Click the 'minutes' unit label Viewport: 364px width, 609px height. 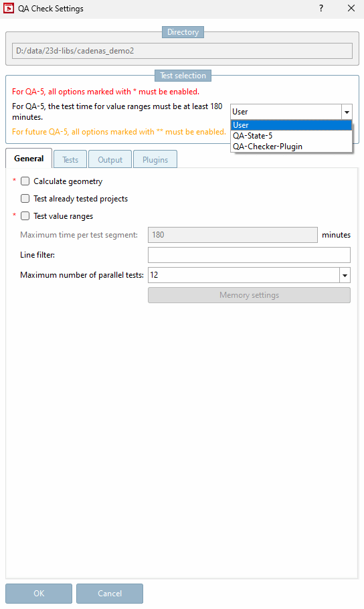[336, 235]
